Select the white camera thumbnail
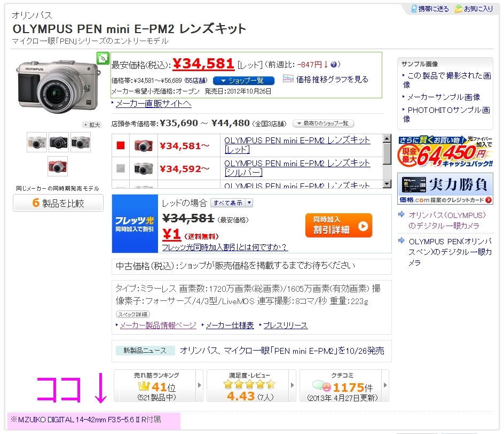 coord(37,142)
